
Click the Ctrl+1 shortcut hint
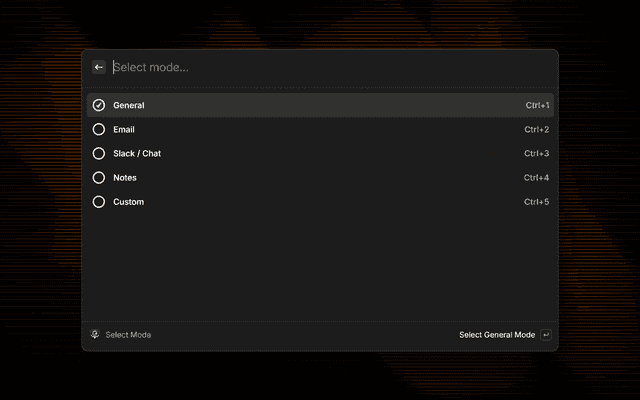537,105
